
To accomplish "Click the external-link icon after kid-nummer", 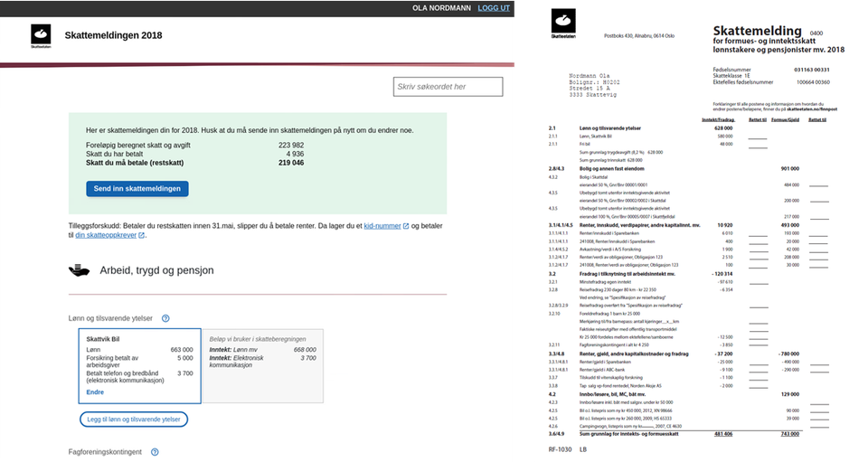I will (406, 225).
